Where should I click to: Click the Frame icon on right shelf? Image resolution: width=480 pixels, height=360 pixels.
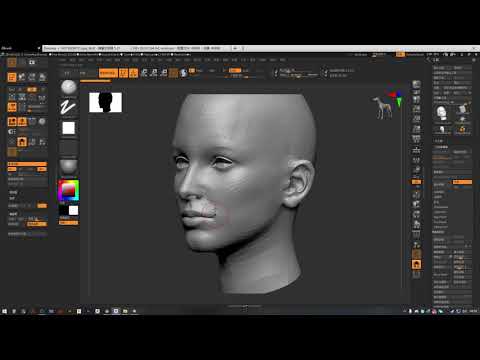pos(416,194)
